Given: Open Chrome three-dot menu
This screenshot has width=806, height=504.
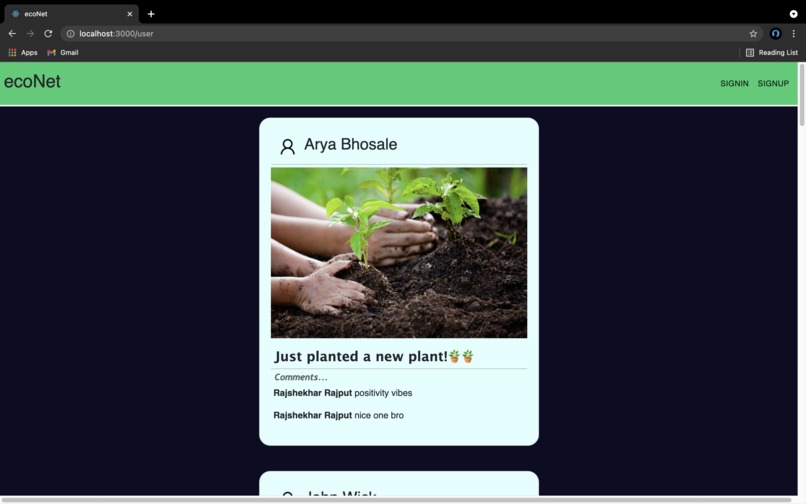Looking at the screenshot, I should (x=794, y=33).
